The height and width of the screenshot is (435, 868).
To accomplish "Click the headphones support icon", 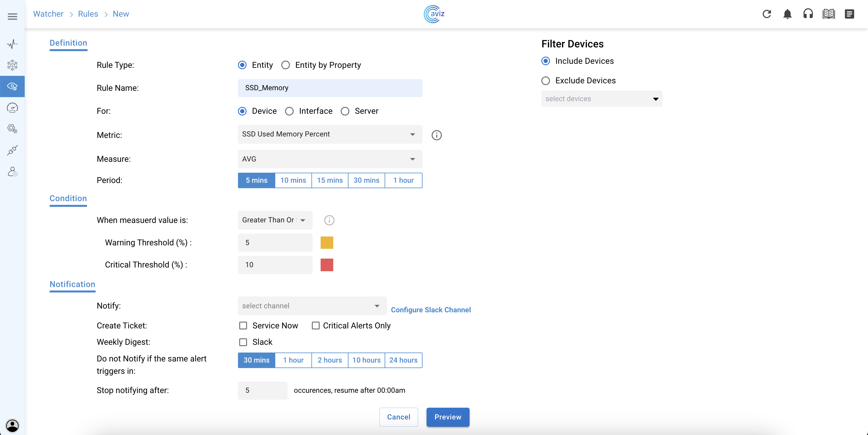I will (x=808, y=14).
